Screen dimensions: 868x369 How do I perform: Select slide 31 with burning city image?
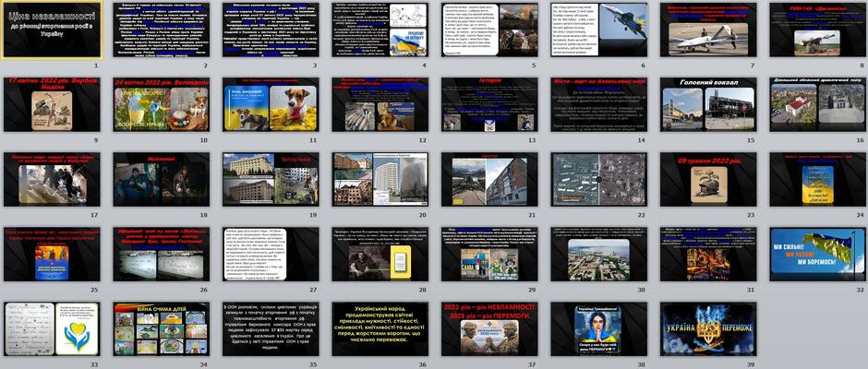[x=708, y=254]
